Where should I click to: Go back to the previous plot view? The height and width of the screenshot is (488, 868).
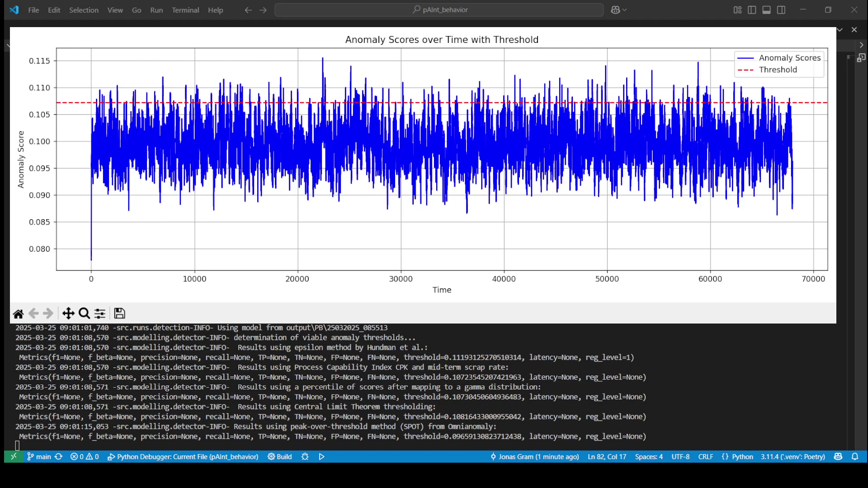pos(33,314)
